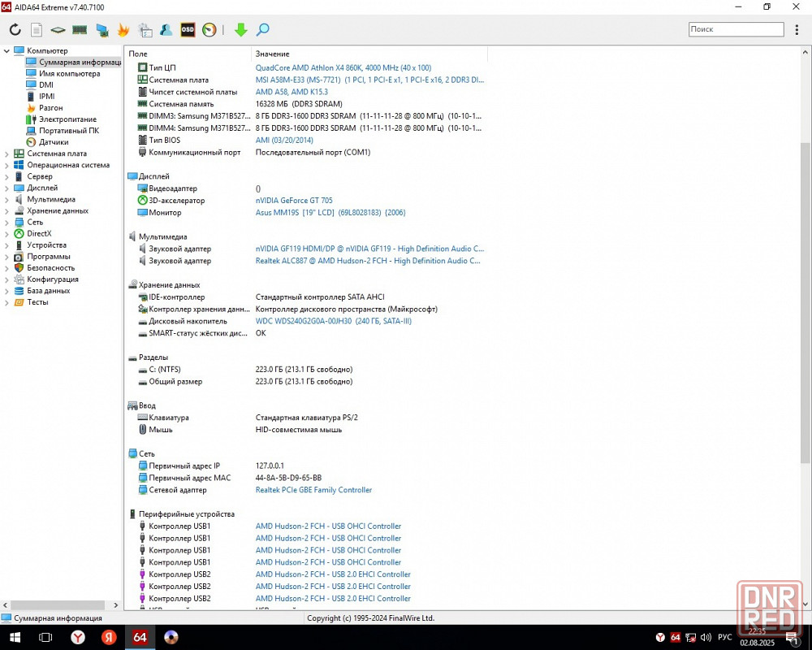Select the Сеть tree category
This screenshot has width=812, height=650.
click(35, 223)
